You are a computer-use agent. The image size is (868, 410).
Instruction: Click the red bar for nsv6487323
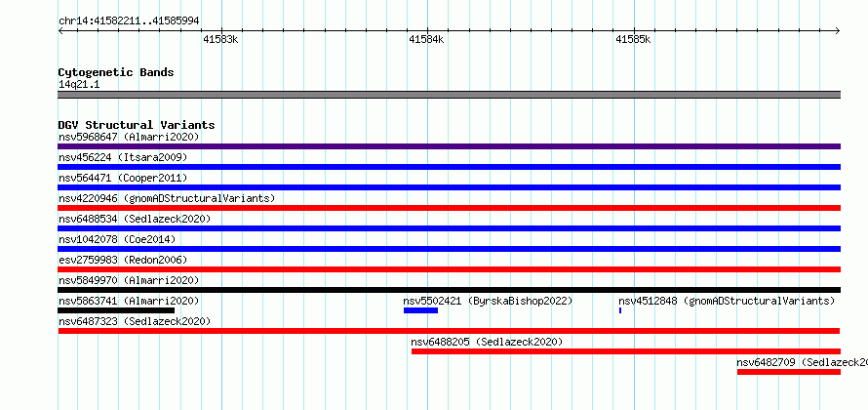click(449, 331)
